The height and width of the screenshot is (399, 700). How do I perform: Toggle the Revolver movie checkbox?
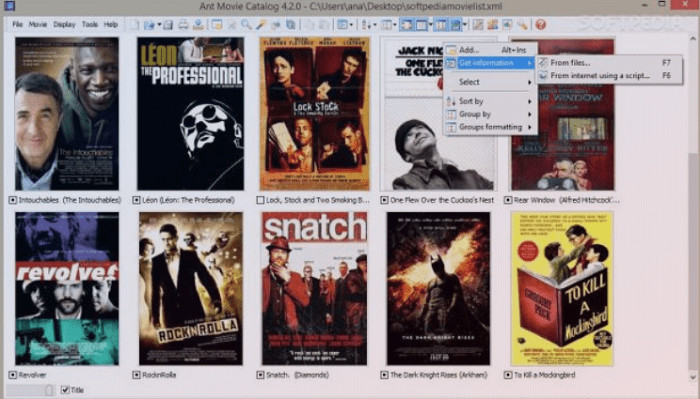click(12, 375)
